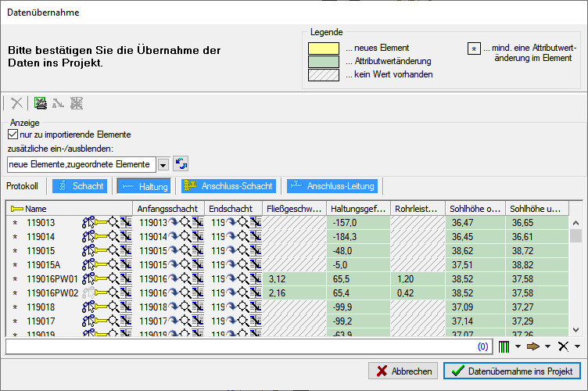The image size is (588, 391).
Task: Open the 'neue Elemente, zugeordnete Elemente' dropdown
Action: pos(163,165)
